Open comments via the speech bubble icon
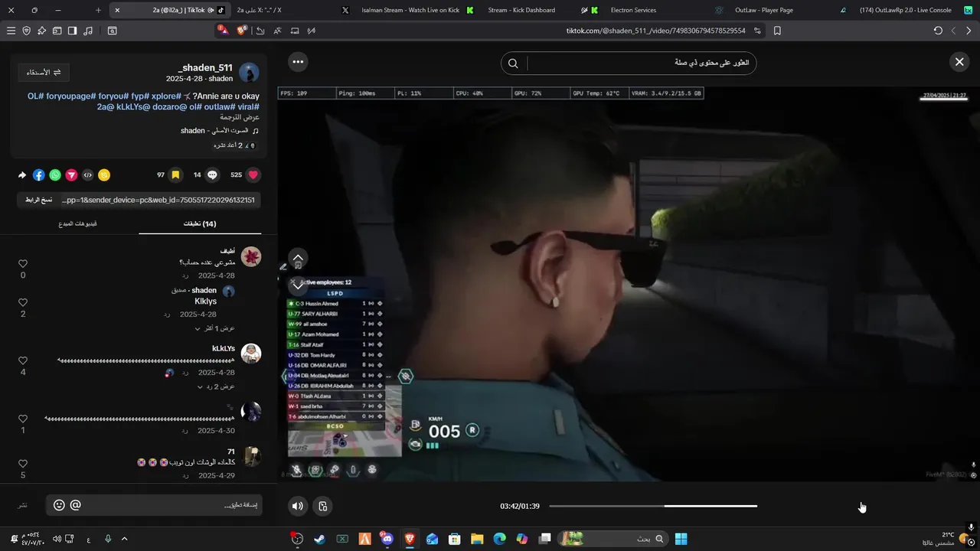Screen dimensions: 980x551 [213, 174]
